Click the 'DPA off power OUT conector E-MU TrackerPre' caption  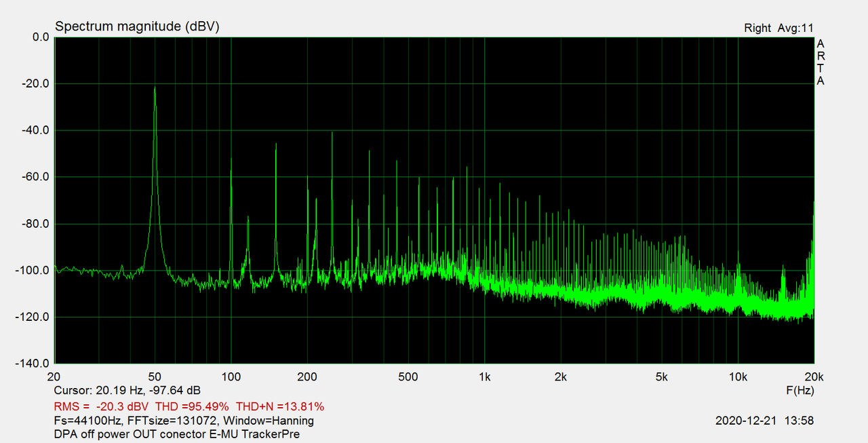[177, 434]
